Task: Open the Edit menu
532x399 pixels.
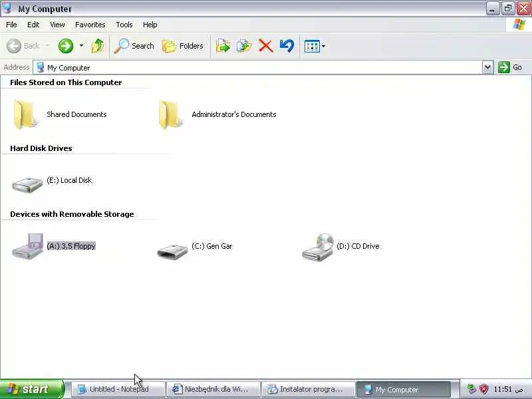Action: click(33, 25)
